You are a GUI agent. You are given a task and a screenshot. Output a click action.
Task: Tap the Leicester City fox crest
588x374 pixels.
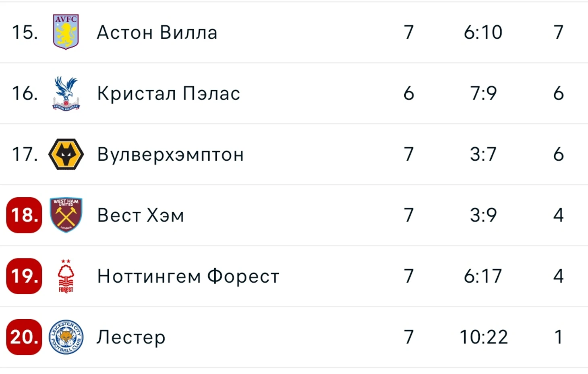[x=66, y=337]
